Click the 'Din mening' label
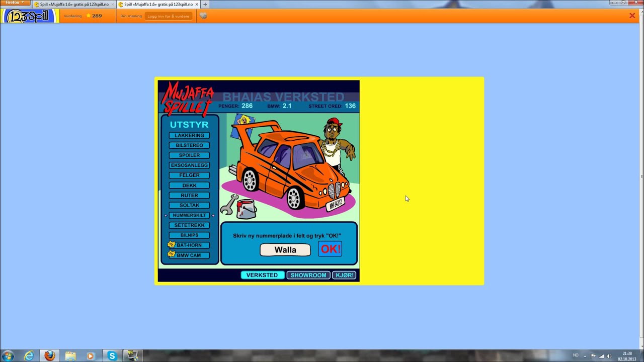The image size is (644, 362). (x=131, y=16)
